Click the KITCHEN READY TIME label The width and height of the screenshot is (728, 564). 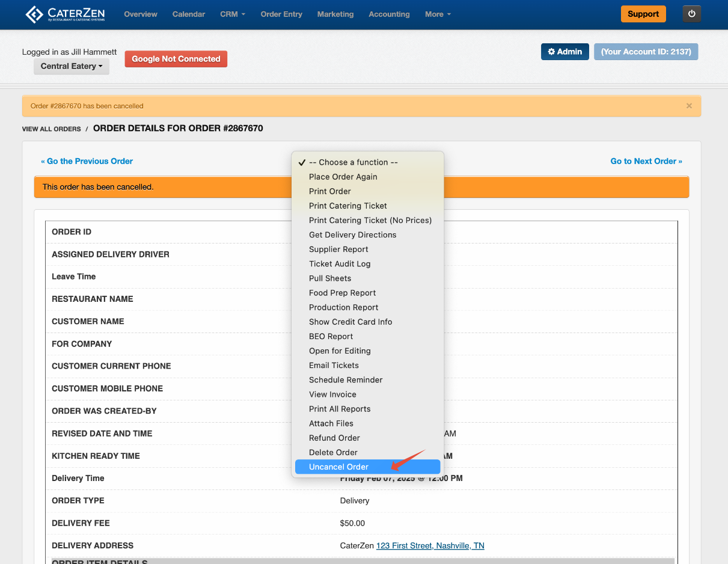[x=96, y=456]
